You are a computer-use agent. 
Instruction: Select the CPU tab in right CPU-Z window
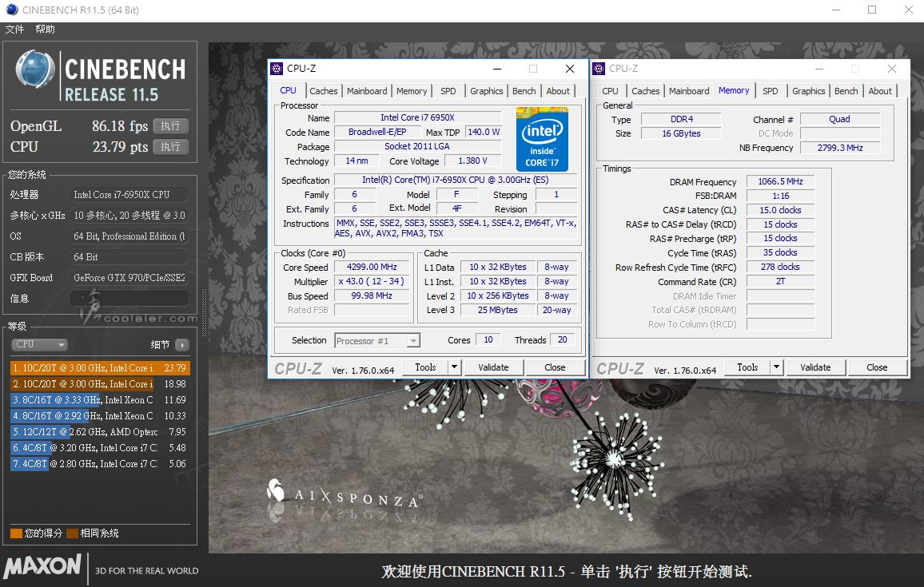click(x=611, y=91)
